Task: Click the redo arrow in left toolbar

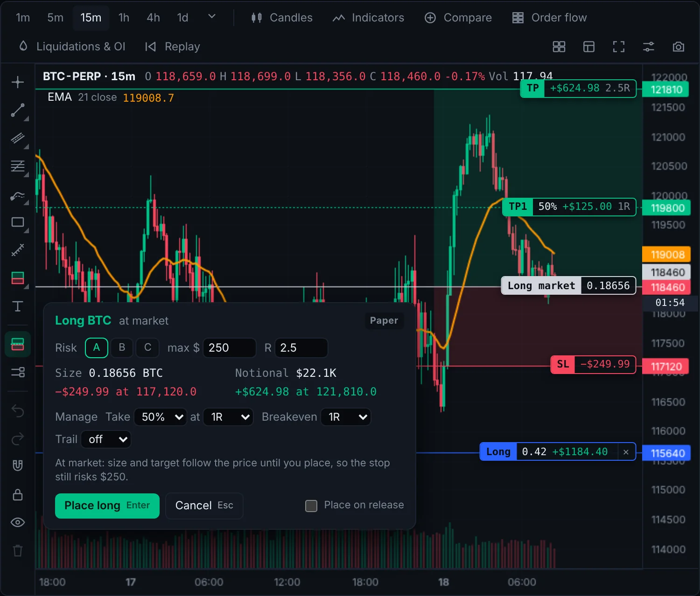Action: pos(18,439)
